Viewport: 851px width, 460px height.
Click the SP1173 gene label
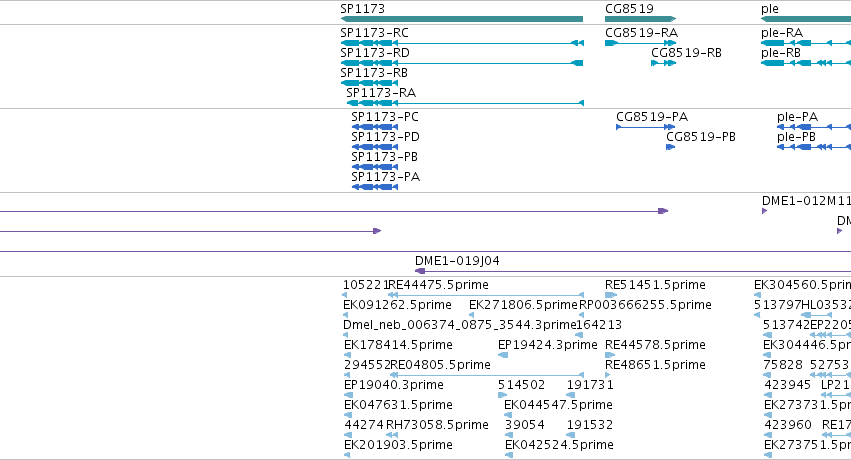[x=363, y=9]
